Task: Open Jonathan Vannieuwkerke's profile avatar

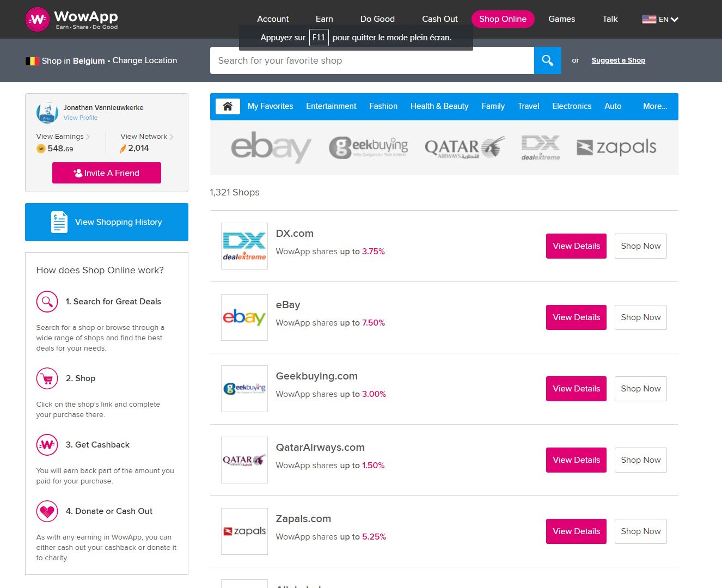Action: (47, 113)
